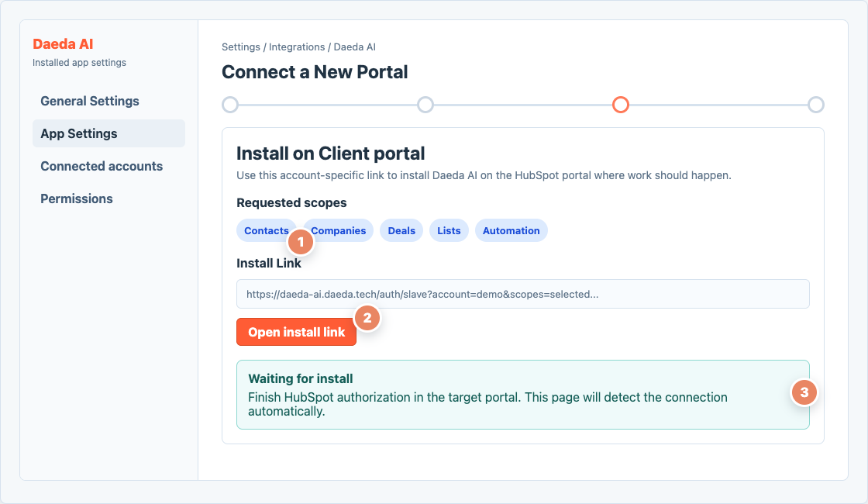Viewport: 868px width, 504px height.
Task: Click 'Installed app settings' subtitle text
Action: (x=79, y=63)
